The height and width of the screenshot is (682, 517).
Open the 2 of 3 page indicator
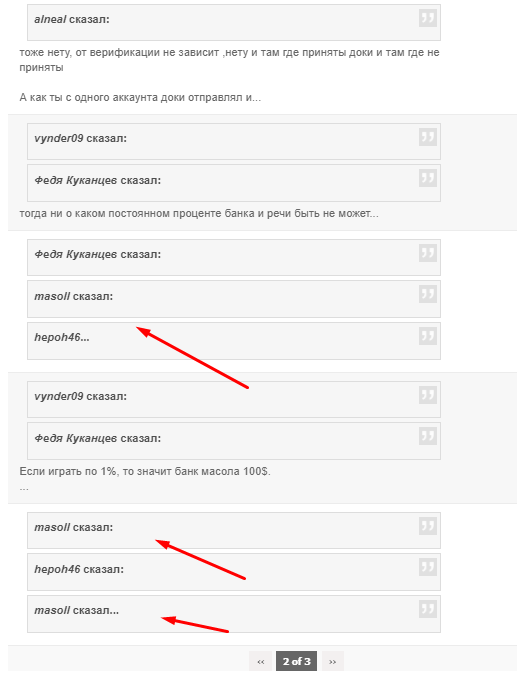(297, 661)
